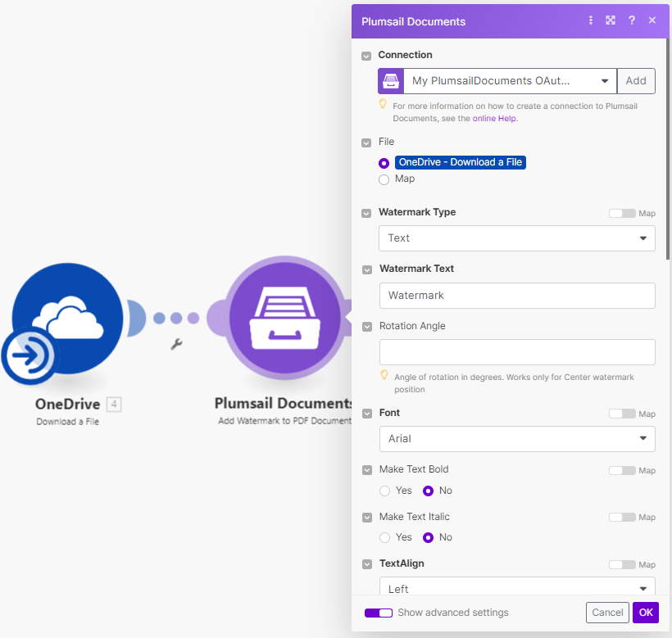This screenshot has width=672, height=638.
Task: Click the wrench icon under the route
Action: (176, 344)
